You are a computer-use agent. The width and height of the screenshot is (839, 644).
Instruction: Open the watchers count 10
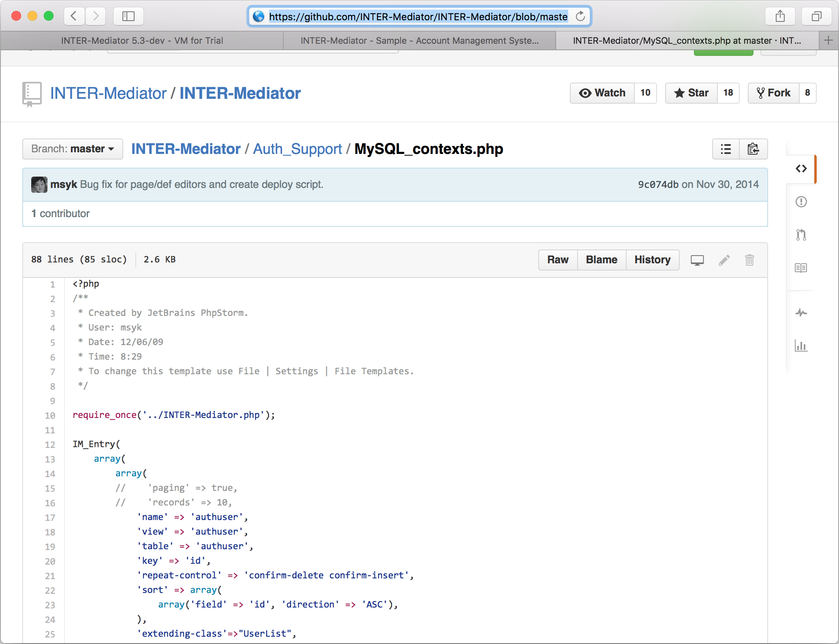click(645, 93)
